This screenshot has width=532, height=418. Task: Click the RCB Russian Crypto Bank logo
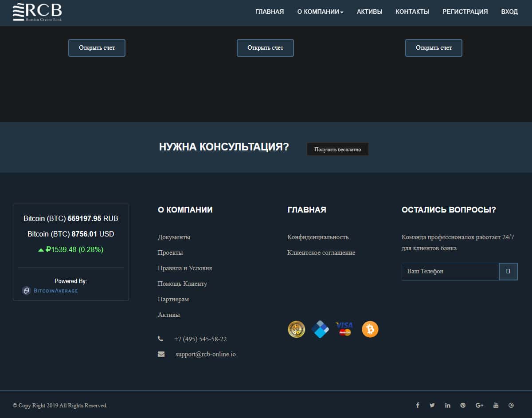click(37, 12)
